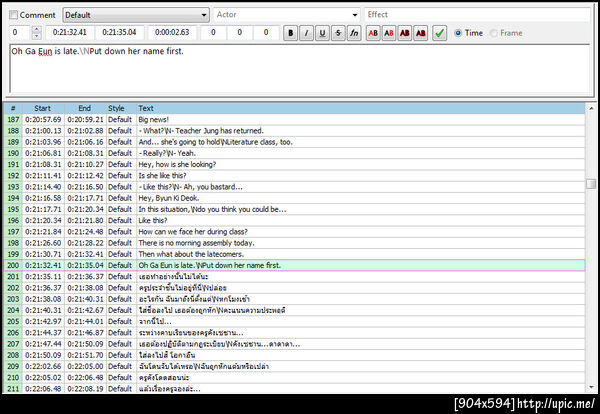The height and width of the screenshot is (414, 600).
Task: Set shadow color AB button
Action: tap(421, 33)
